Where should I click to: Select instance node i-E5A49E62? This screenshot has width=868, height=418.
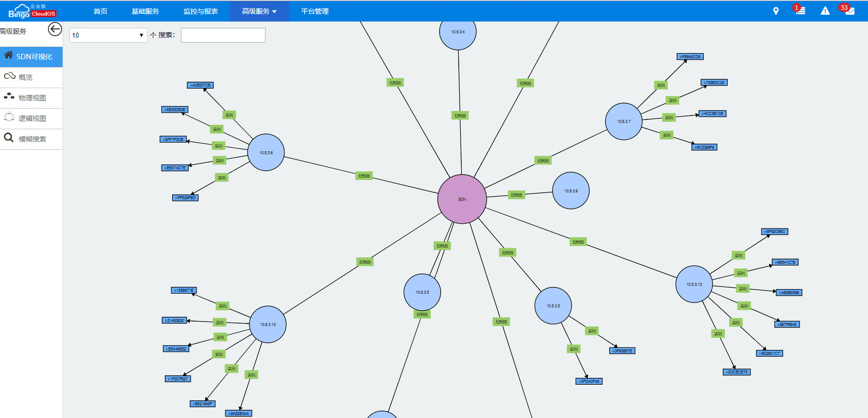click(176, 349)
